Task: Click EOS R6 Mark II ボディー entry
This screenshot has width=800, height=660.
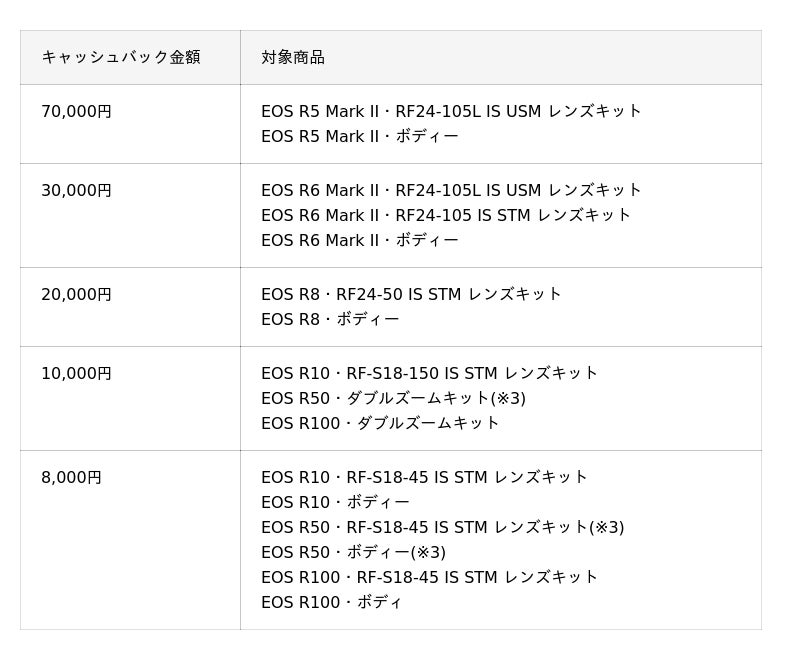Action: coord(360,240)
